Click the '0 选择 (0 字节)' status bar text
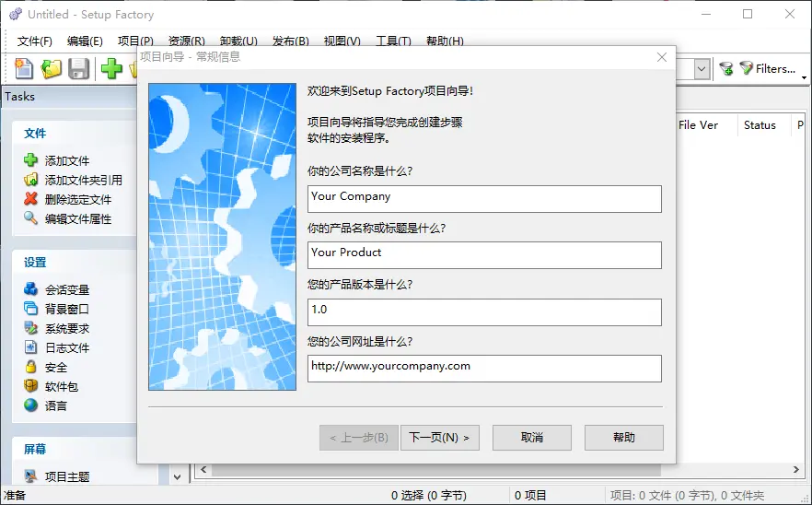812x505 pixels. pos(429,495)
